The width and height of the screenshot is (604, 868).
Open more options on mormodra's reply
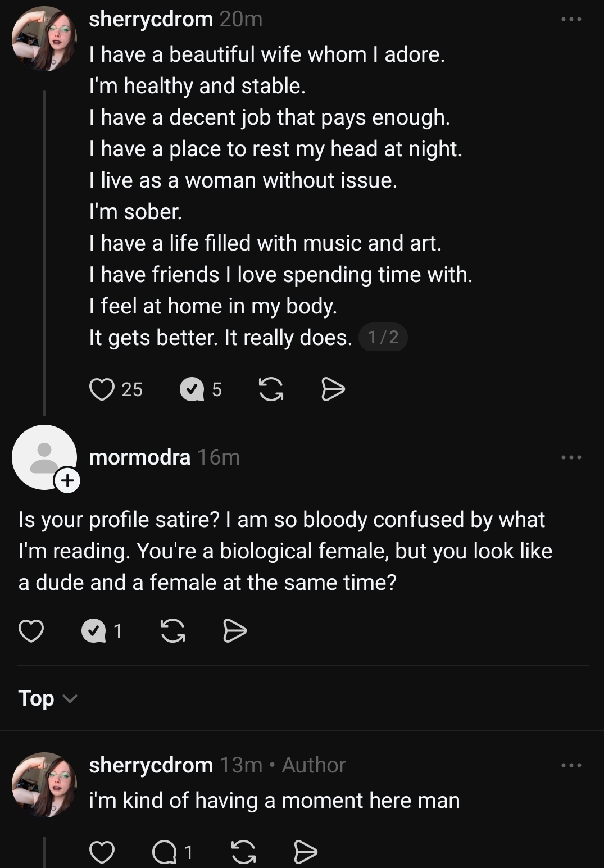click(x=571, y=457)
